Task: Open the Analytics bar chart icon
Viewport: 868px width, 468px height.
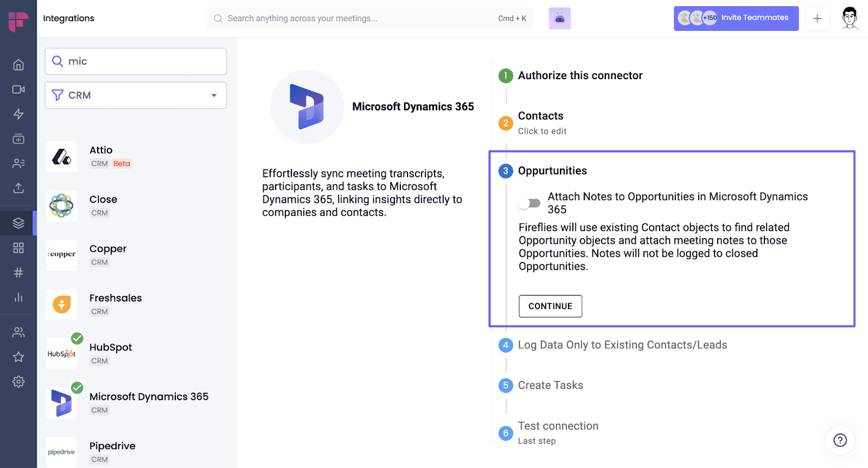Action: click(x=18, y=297)
